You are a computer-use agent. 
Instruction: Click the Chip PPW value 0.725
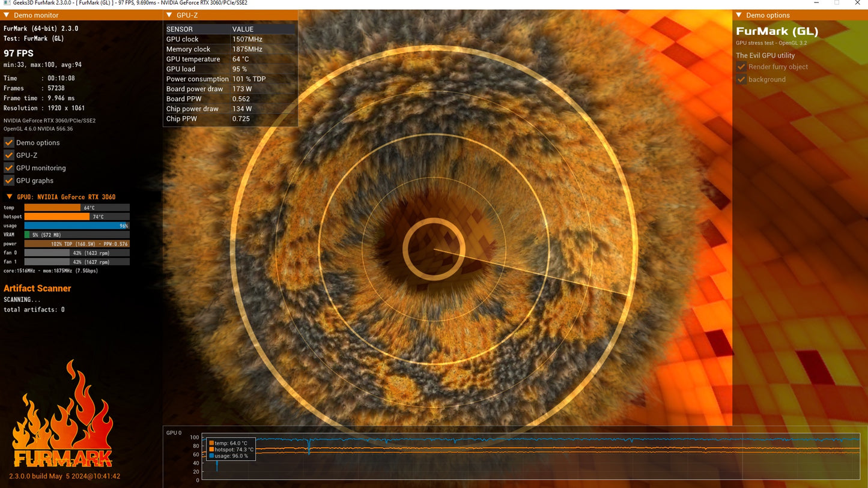pyautogui.click(x=241, y=119)
